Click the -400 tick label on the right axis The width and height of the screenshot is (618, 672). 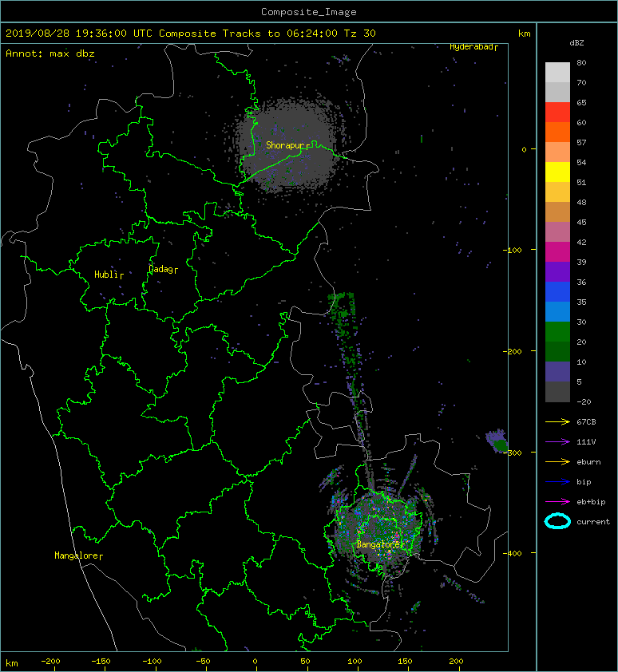(512, 553)
